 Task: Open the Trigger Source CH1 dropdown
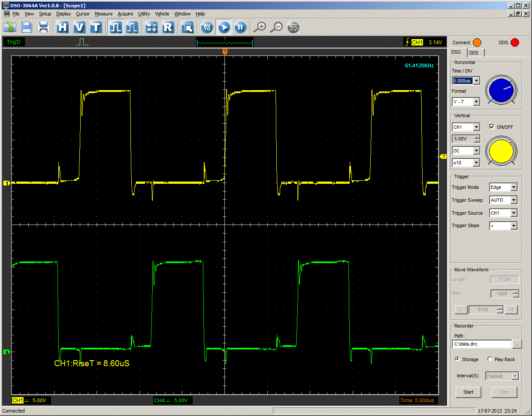[x=514, y=213]
